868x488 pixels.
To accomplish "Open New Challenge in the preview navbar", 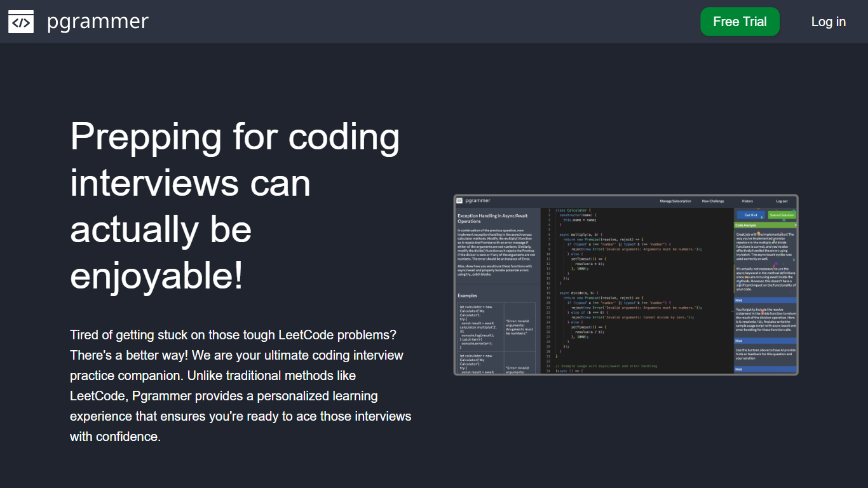I will click(x=712, y=201).
